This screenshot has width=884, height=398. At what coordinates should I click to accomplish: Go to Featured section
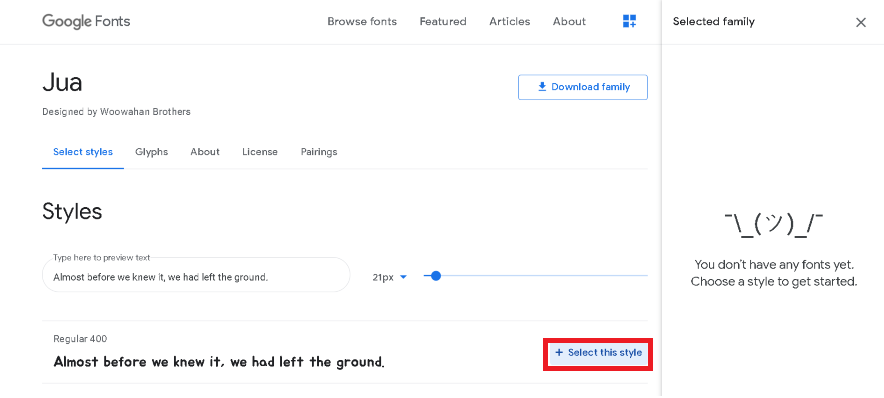(443, 21)
